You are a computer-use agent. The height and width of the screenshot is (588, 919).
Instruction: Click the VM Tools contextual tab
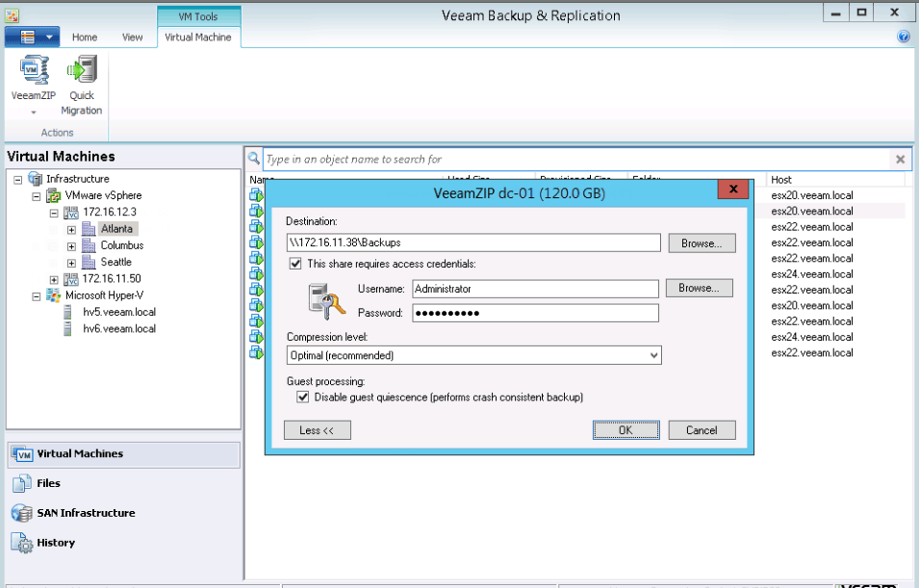tap(198, 16)
